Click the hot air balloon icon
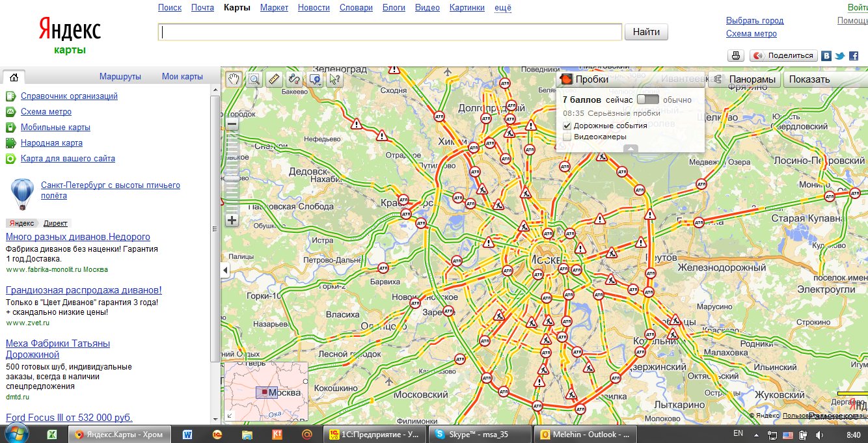Screen dimensions: 868x443 22,194
